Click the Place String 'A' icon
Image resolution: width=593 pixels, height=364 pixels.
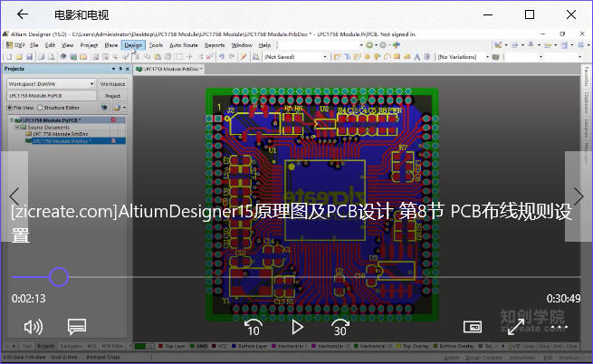click(x=416, y=57)
